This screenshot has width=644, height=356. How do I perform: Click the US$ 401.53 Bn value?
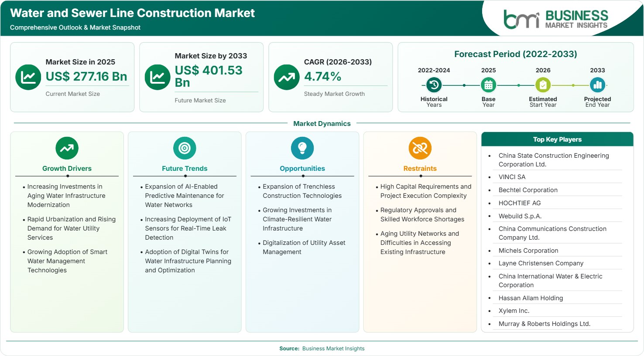pyautogui.click(x=209, y=76)
